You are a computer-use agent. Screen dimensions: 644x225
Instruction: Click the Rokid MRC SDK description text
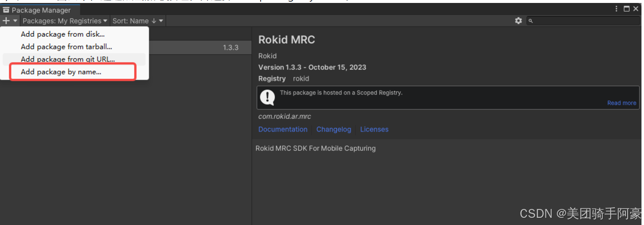316,148
